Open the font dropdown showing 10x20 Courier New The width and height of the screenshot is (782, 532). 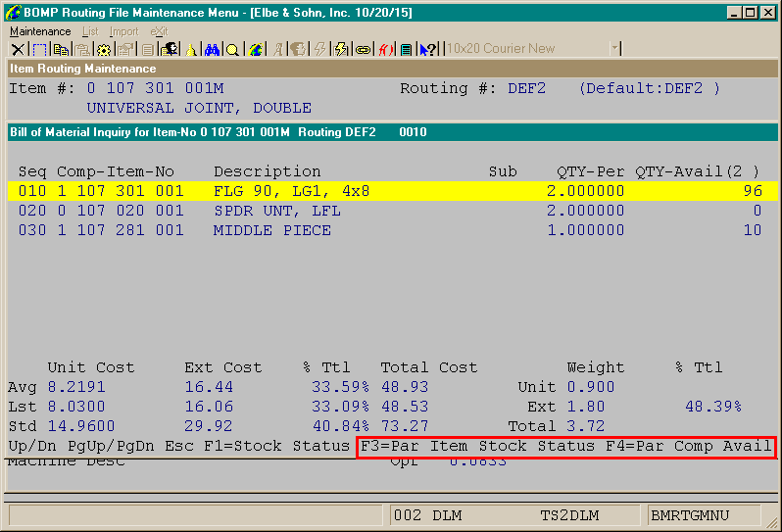pyautogui.click(x=614, y=48)
